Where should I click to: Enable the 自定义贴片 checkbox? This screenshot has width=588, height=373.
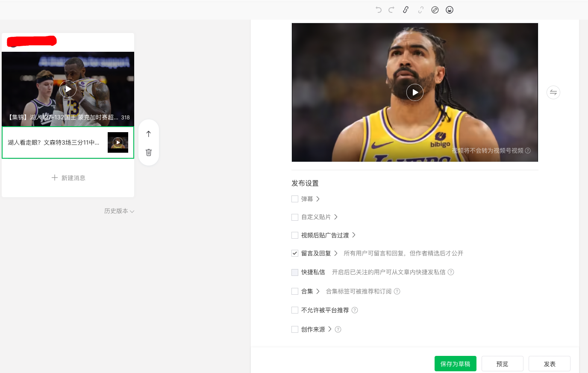[x=295, y=217]
